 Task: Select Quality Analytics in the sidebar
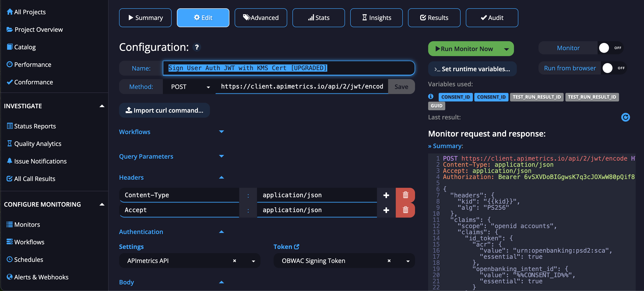click(37, 144)
